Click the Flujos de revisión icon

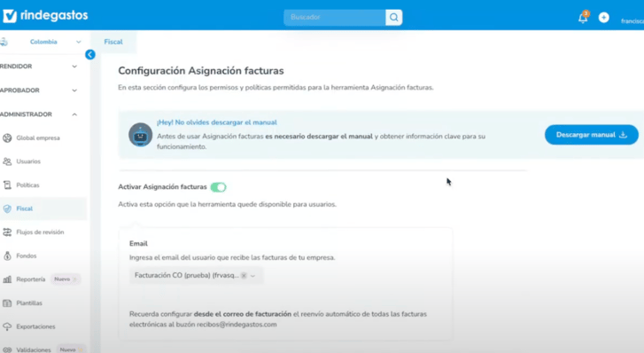point(7,232)
